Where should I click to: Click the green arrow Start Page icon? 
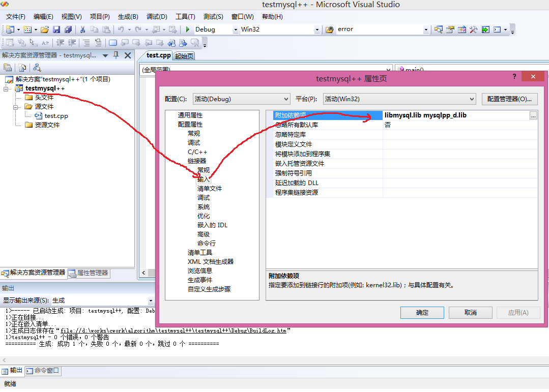pos(485,29)
